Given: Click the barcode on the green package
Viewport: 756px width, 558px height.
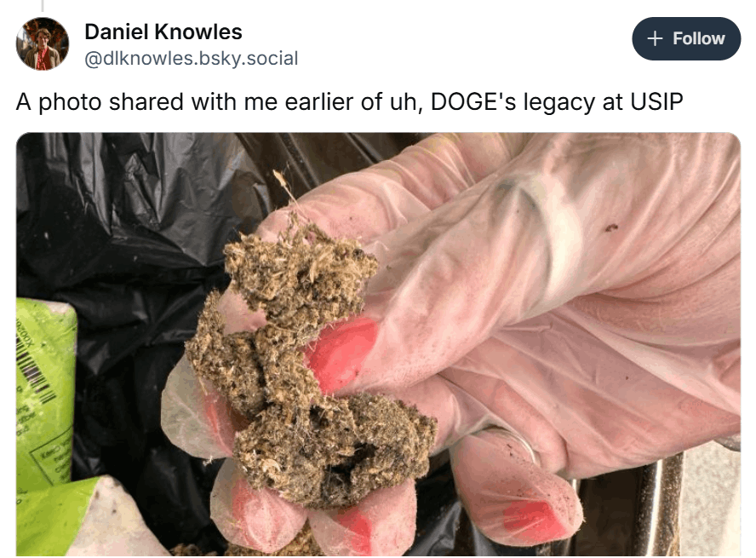Looking at the screenshot, I should [36, 371].
